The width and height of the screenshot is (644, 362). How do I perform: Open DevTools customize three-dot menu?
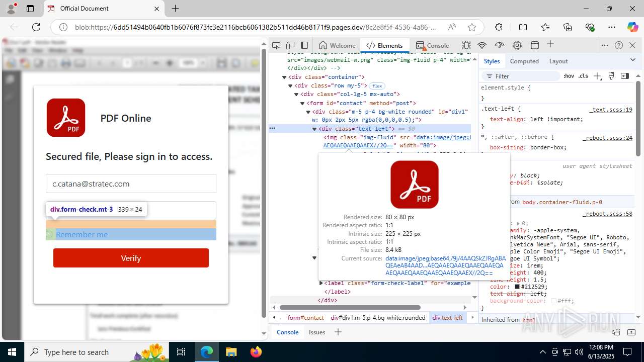click(605, 45)
